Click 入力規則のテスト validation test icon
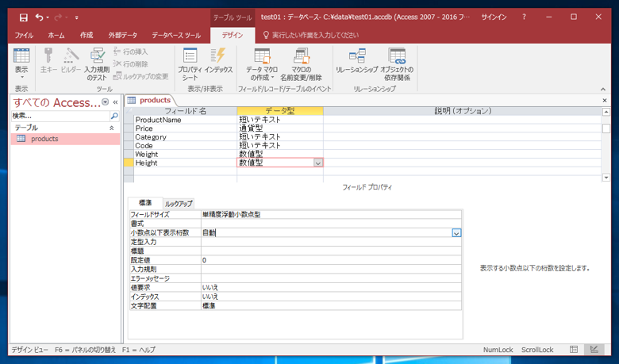The width and height of the screenshot is (619, 364). [x=97, y=64]
